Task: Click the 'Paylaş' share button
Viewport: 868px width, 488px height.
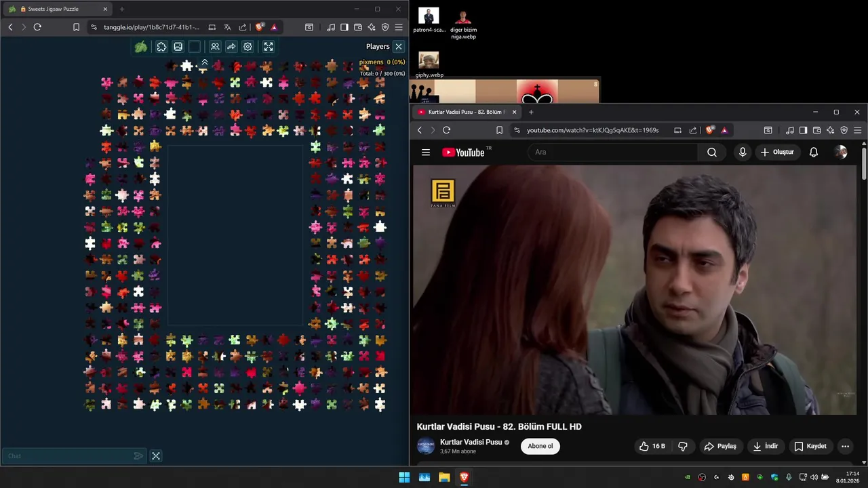Action: click(x=720, y=446)
